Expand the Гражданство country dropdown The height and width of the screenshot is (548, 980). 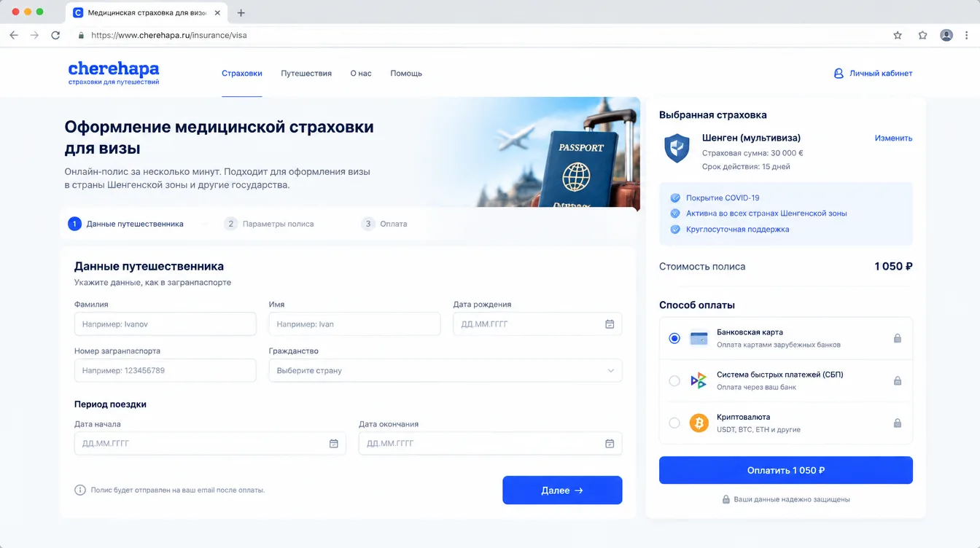click(446, 370)
